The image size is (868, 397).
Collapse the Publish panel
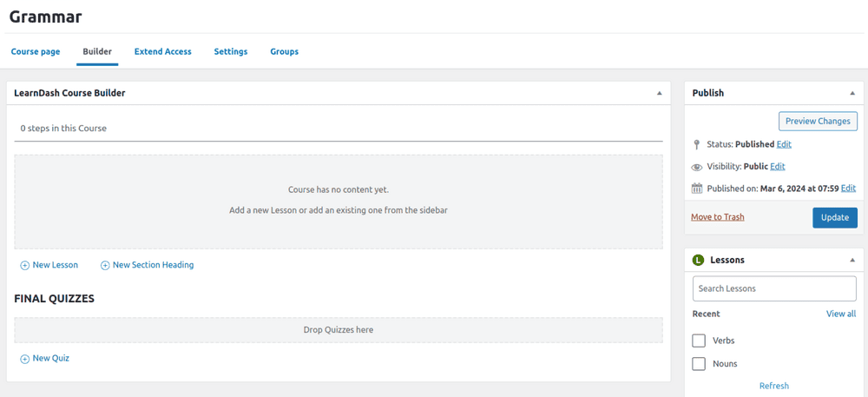(x=852, y=93)
